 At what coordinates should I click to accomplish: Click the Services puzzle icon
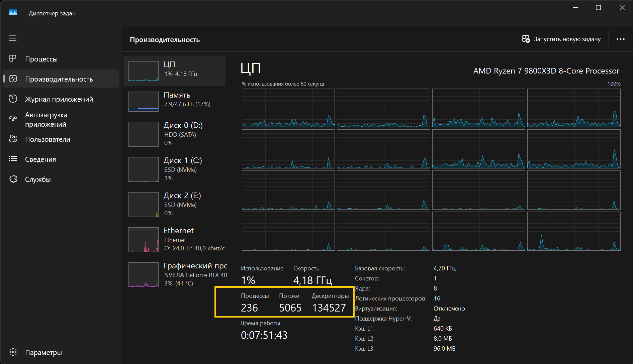point(13,179)
